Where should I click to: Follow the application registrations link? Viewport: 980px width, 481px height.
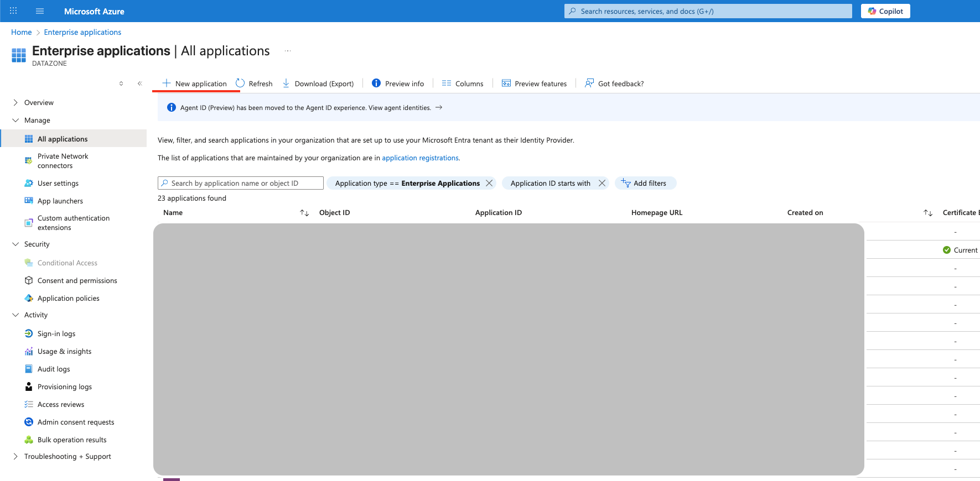[x=420, y=158]
